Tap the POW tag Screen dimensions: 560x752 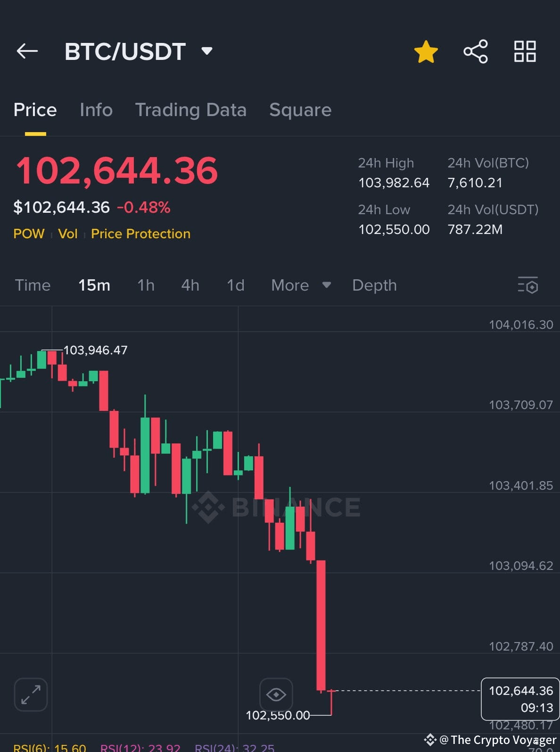(x=29, y=234)
